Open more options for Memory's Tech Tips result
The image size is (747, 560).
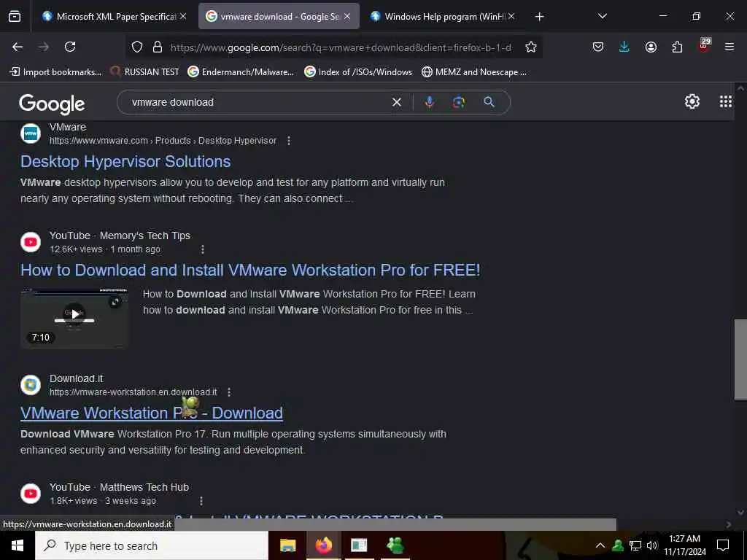203,249
